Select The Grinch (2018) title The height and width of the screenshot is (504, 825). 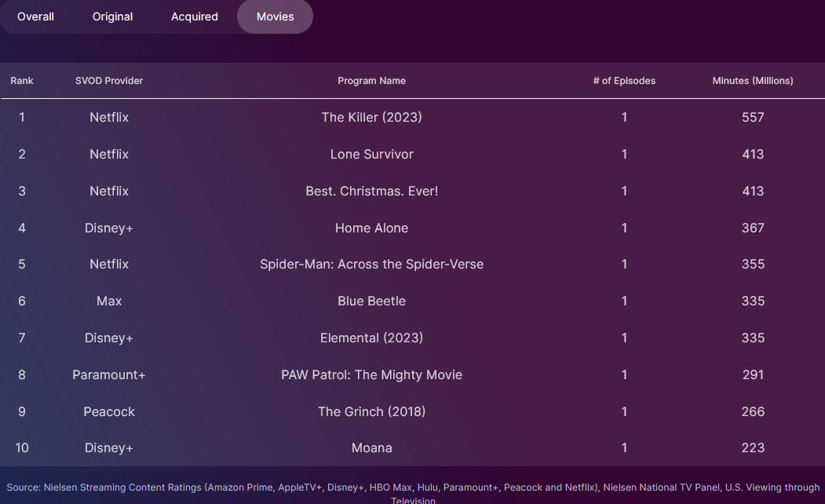coord(371,411)
